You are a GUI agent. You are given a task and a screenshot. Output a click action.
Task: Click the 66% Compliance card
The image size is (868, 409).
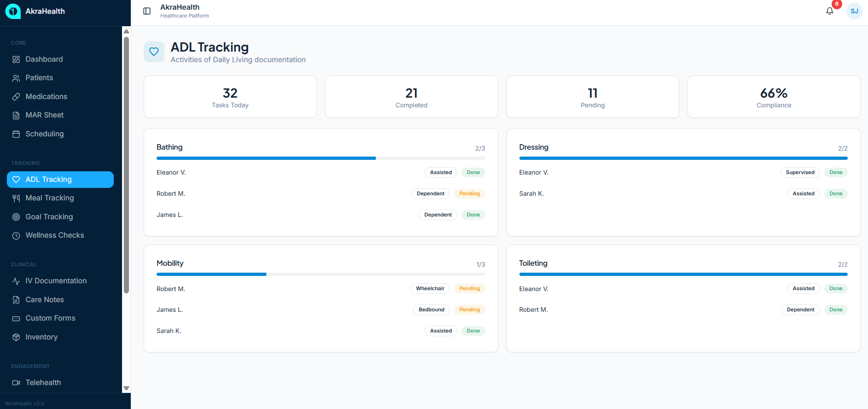774,97
